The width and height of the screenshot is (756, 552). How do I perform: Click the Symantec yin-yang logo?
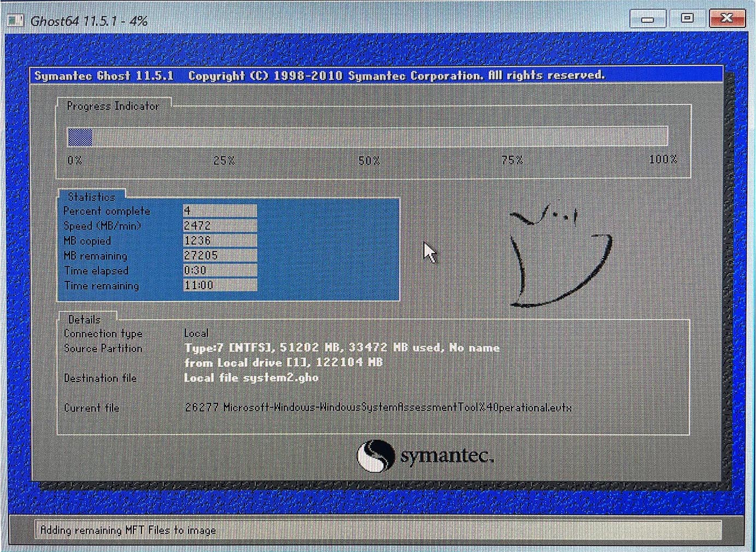(x=376, y=456)
